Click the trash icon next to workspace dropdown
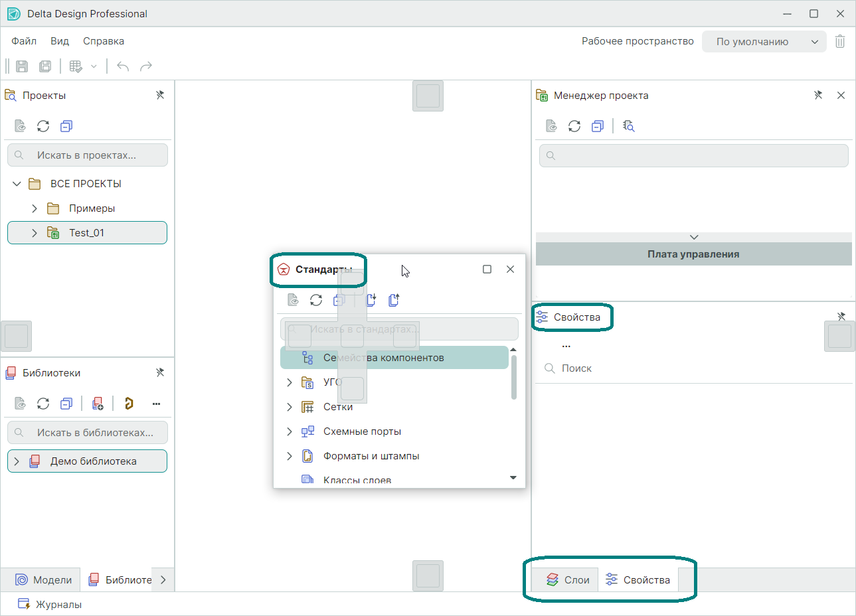 click(840, 41)
